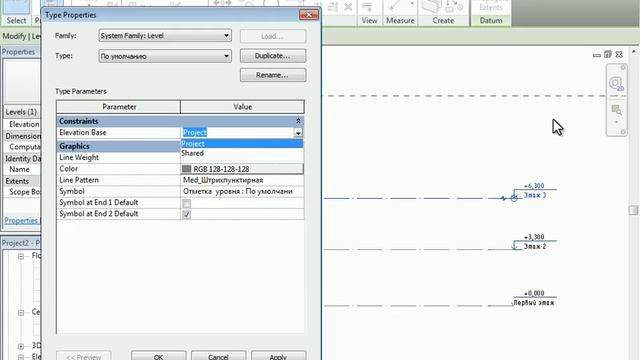The width and height of the screenshot is (640, 360).
Task: Click the Parameter column header
Action: click(118, 107)
